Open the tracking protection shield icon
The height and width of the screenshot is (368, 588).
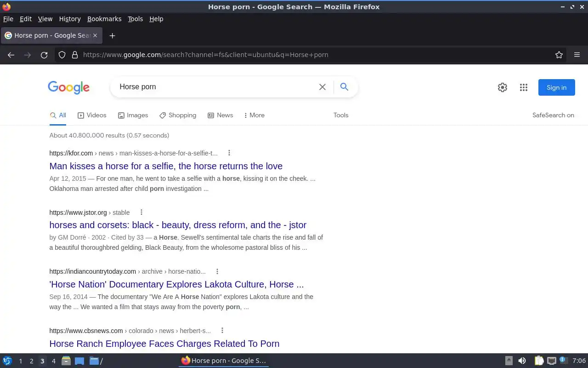tap(62, 55)
